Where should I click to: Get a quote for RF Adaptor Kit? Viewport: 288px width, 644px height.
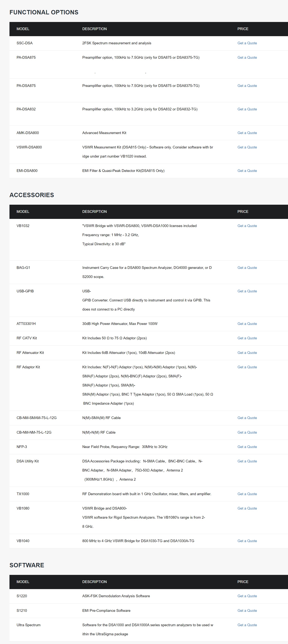pos(247,367)
